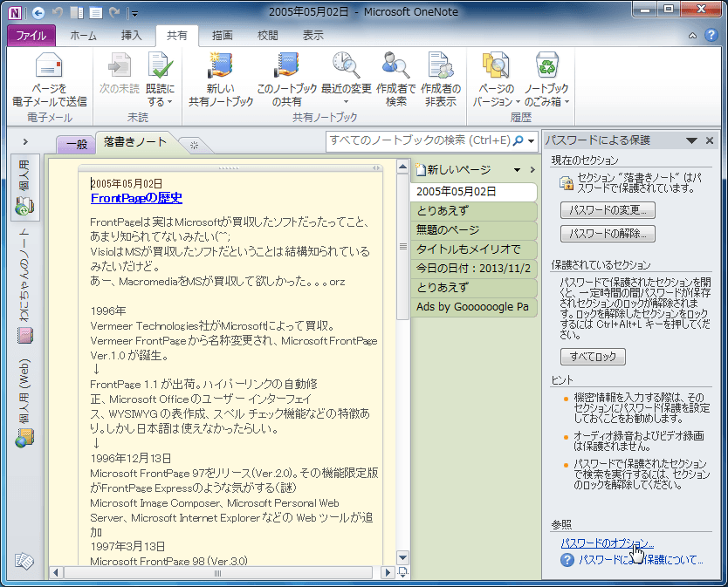Click 作成者の非表示 icon

[x=441, y=65]
